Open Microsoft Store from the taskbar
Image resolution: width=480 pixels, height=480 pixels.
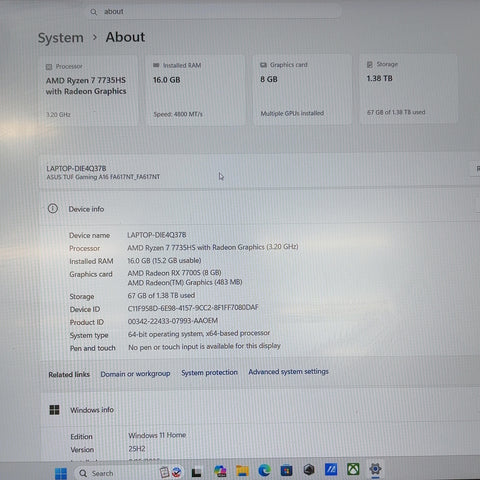[286, 470]
